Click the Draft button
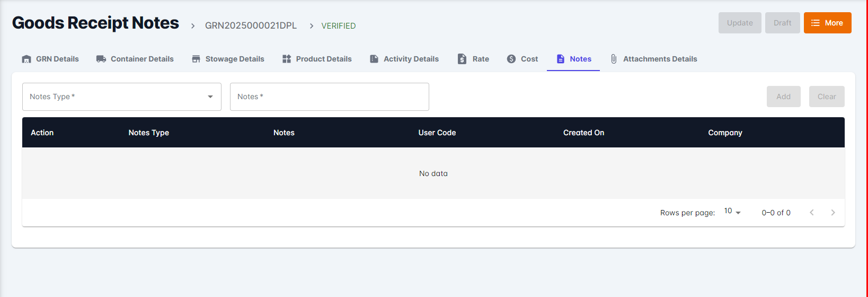This screenshot has width=868, height=297. click(x=782, y=23)
